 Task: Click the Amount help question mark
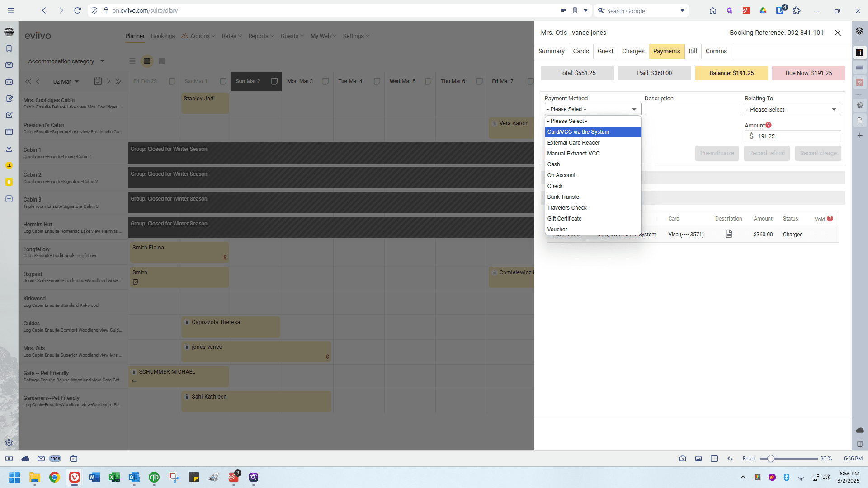(769, 125)
